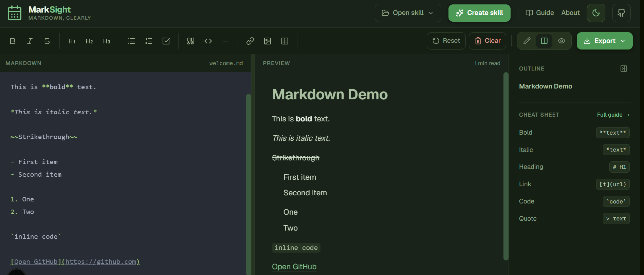Screen dimensions: 644x275
Task: Click the Create skill button
Action: pos(479,13)
